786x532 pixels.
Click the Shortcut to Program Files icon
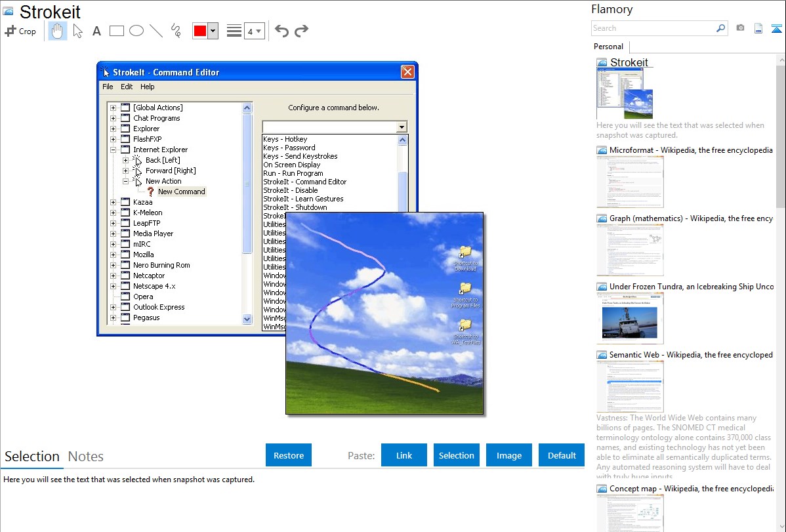tap(466, 295)
